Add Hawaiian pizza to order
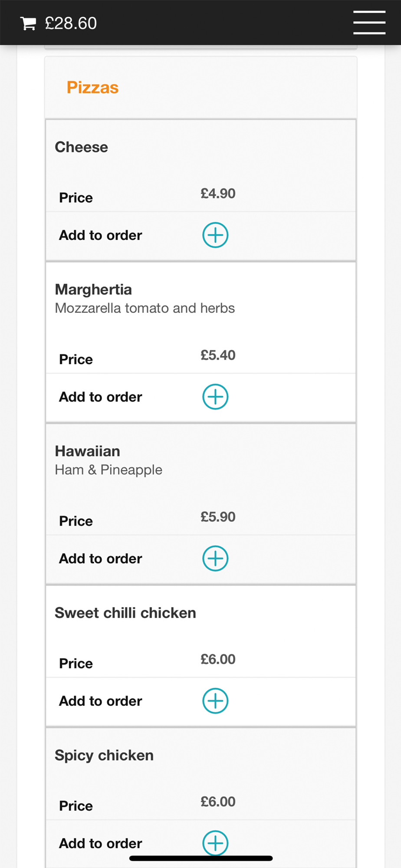 215,559
